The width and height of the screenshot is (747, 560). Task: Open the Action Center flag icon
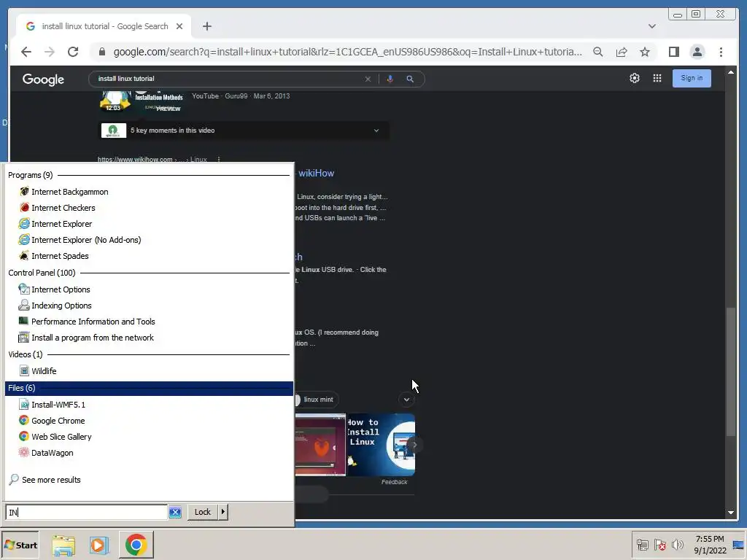(659, 545)
